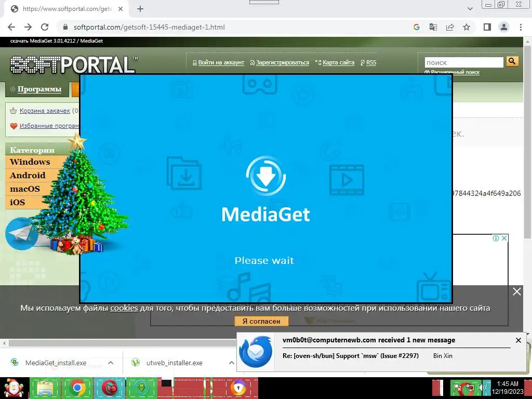Open the cookies link in banner
The height and width of the screenshot is (399, 532).
tap(124, 308)
